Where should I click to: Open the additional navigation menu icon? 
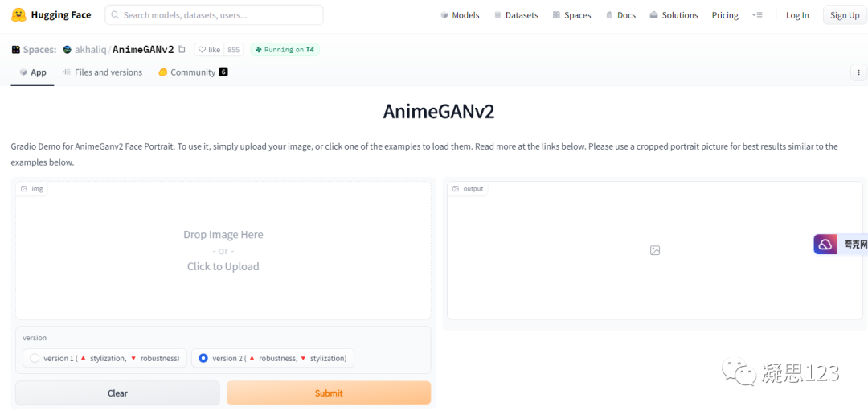pyautogui.click(x=757, y=15)
